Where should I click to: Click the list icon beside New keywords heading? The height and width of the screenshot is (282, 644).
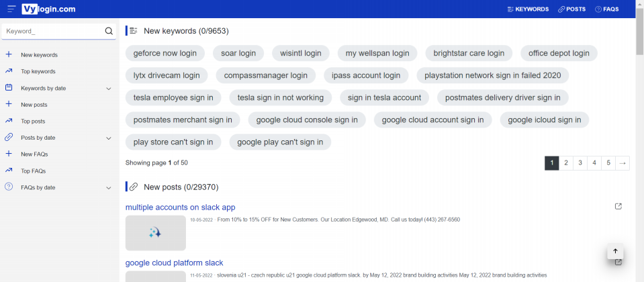click(x=134, y=31)
